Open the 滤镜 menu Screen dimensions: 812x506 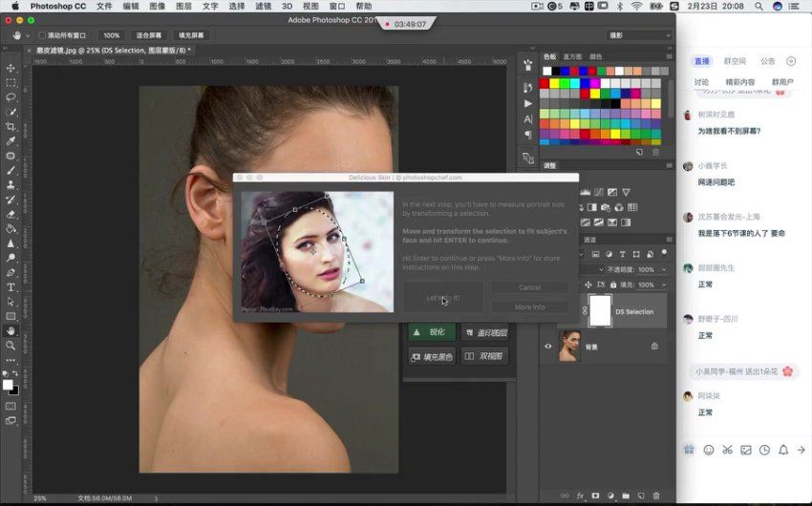click(x=263, y=7)
